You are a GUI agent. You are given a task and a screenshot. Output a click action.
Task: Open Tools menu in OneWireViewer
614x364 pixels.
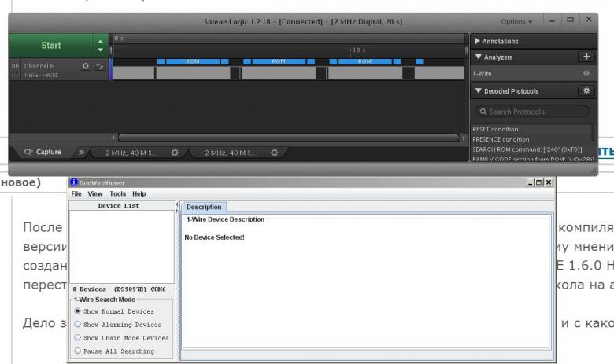pyautogui.click(x=118, y=194)
